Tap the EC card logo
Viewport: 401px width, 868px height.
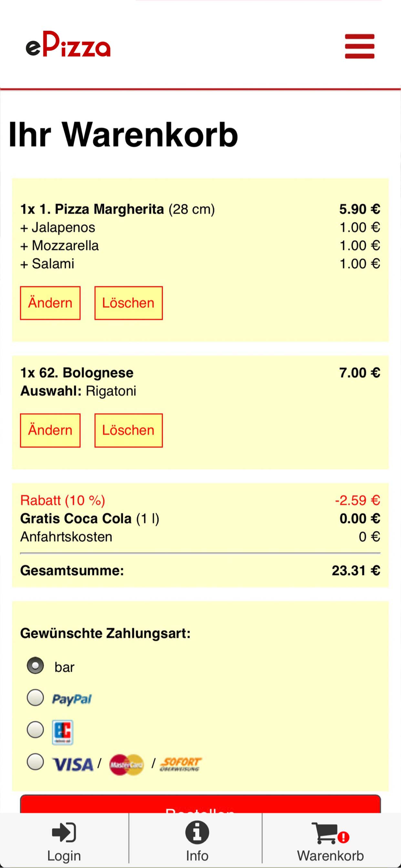pyautogui.click(x=62, y=732)
